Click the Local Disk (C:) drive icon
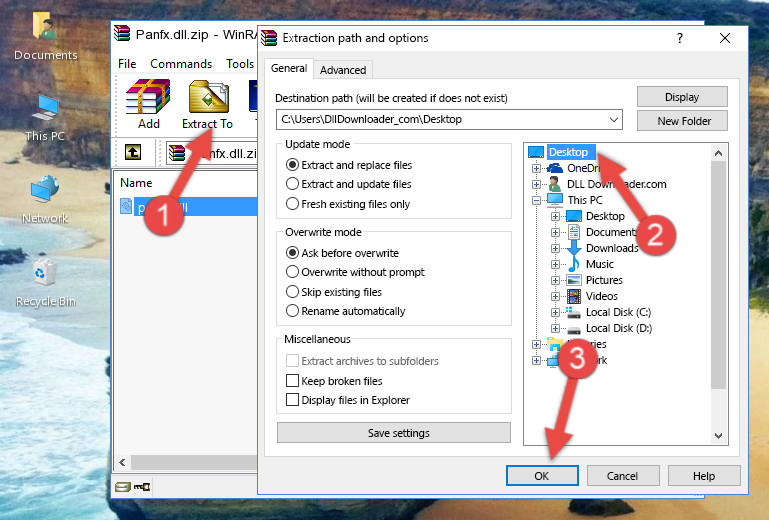Screen dimensions: 769x520 coord(573,312)
